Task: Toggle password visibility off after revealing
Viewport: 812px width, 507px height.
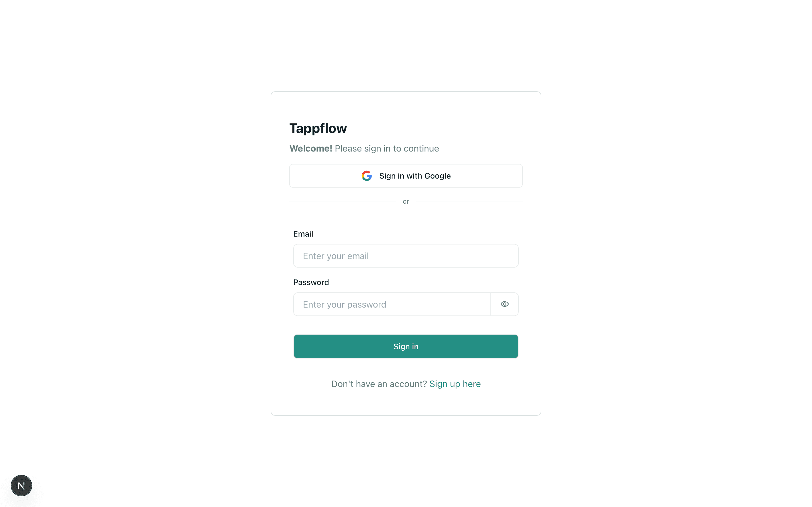Action: pyautogui.click(x=504, y=304)
